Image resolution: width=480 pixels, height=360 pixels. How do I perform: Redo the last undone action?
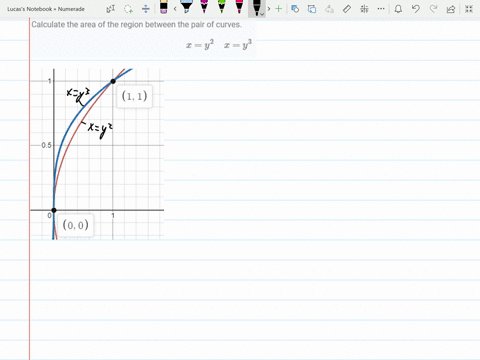[433, 9]
